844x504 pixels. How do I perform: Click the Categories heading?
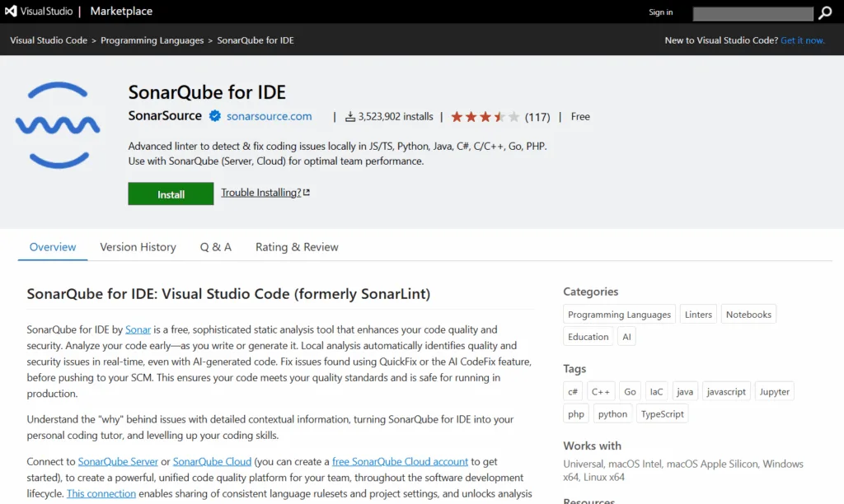point(590,292)
